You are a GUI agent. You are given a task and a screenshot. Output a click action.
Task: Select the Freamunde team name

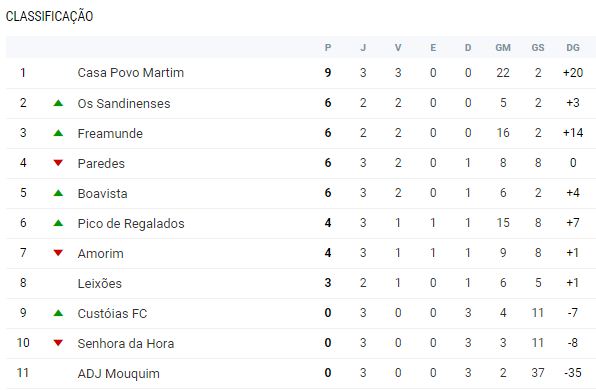coord(110,133)
